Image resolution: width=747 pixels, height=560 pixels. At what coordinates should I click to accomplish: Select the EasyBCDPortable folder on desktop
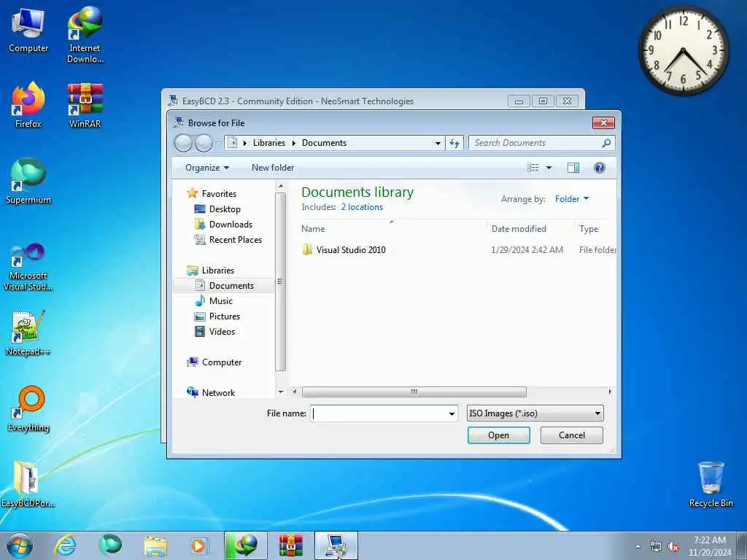[x=28, y=484]
